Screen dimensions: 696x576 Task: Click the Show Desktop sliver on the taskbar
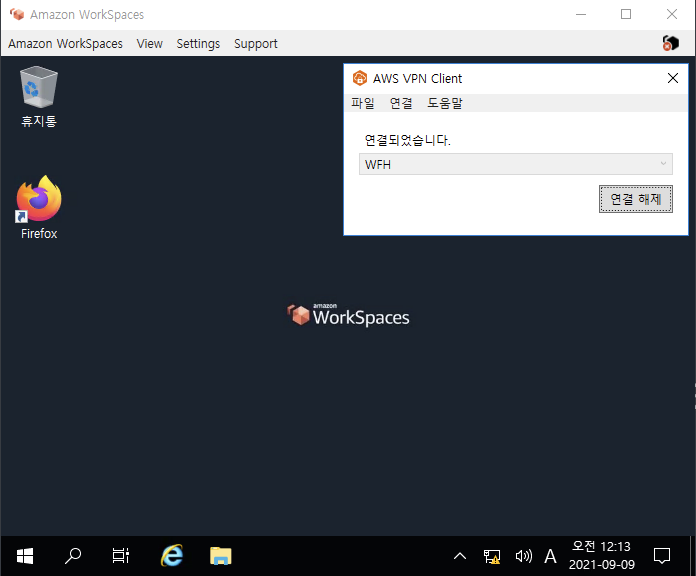pos(692,556)
